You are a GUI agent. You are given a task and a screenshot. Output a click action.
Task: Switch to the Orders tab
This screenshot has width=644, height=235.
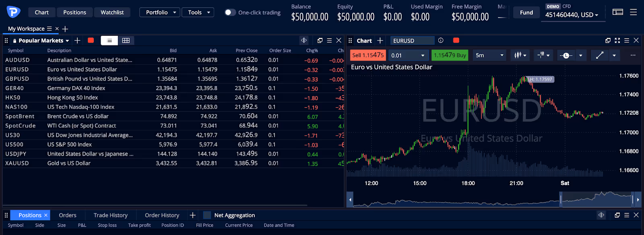[x=68, y=215]
